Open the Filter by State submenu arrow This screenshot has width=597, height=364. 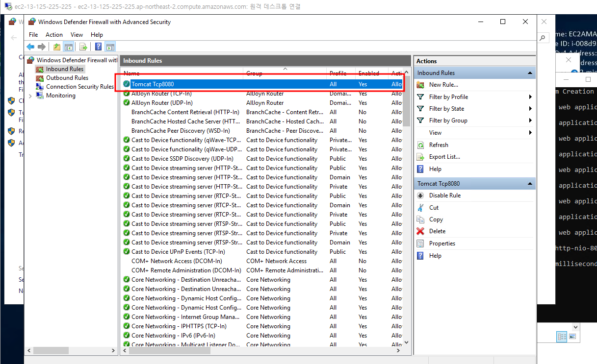click(x=530, y=109)
